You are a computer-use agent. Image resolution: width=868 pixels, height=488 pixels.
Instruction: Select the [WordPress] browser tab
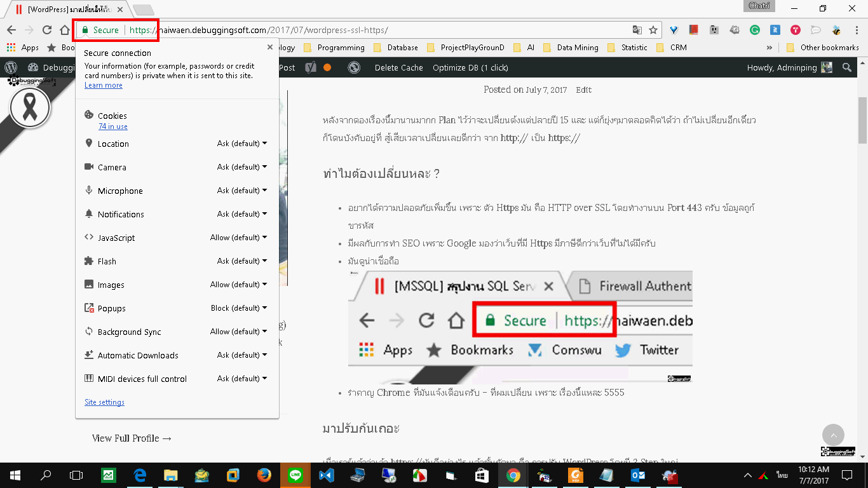pyautogui.click(x=70, y=10)
